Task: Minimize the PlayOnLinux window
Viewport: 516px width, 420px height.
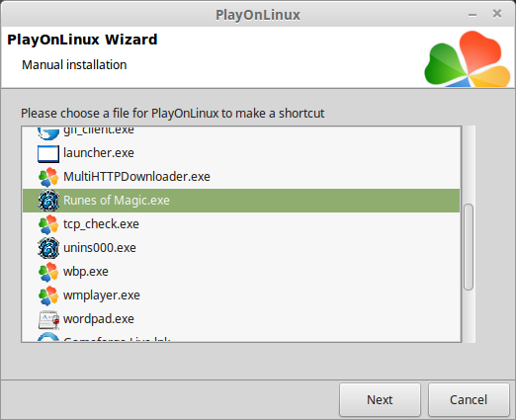Action: pos(473,15)
